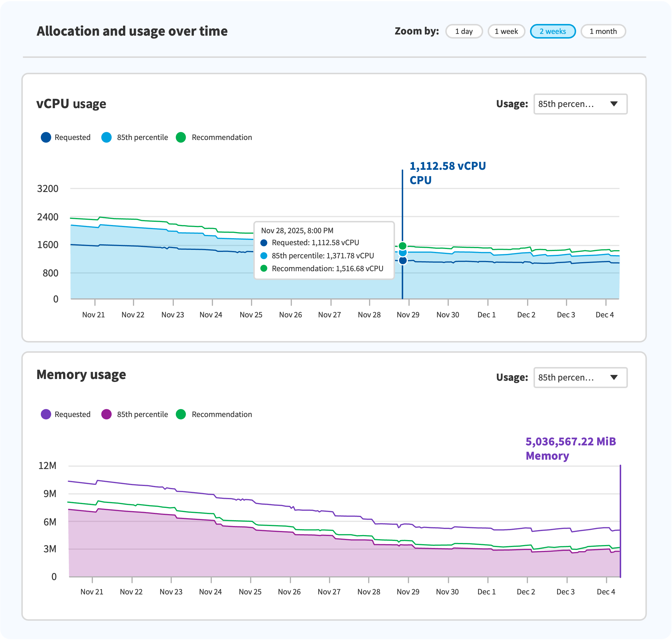
Task: Toggle vCPU 85th percentile legend dot
Action: click(x=106, y=137)
